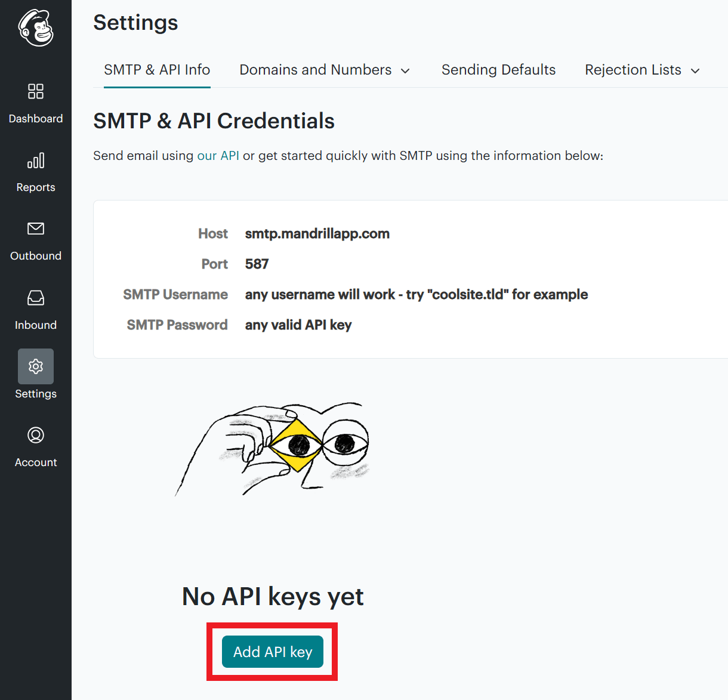Click the SMTP username hint text
Image resolution: width=728 pixels, height=700 pixels.
click(417, 295)
